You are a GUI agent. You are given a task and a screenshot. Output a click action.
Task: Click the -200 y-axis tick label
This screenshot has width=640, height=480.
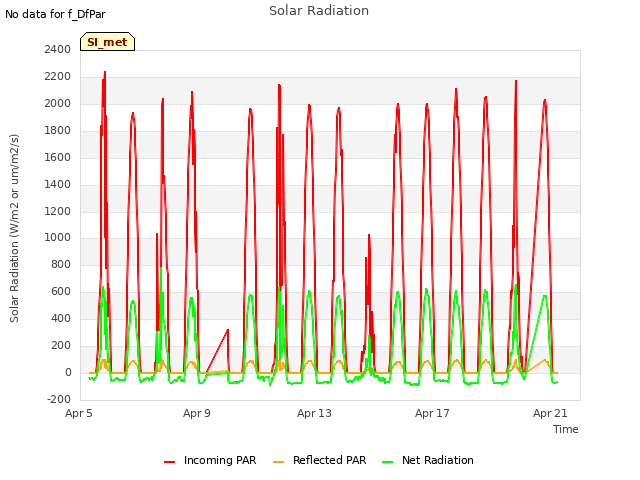pyautogui.click(x=59, y=399)
